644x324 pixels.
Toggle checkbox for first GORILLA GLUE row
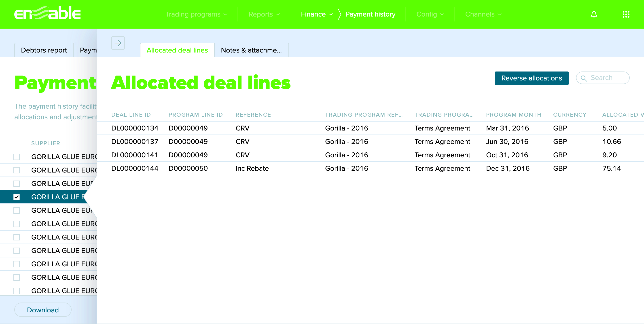click(x=17, y=156)
